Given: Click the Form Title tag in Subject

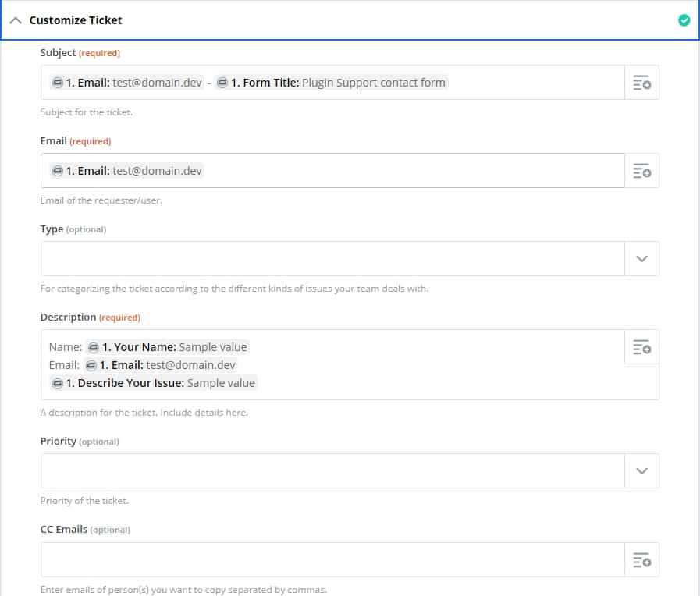Looking at the screenshot, I should pyautogui.click(x=331, y=83).
